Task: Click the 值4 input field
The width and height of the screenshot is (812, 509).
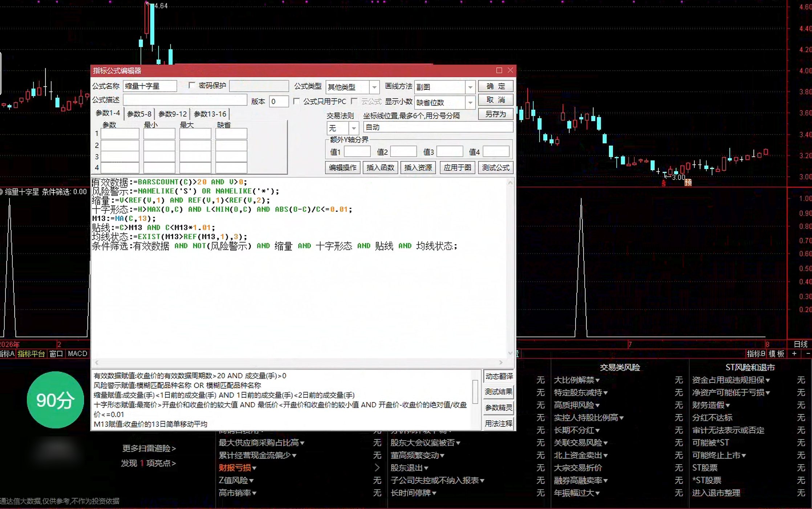Action: point(496,152)
